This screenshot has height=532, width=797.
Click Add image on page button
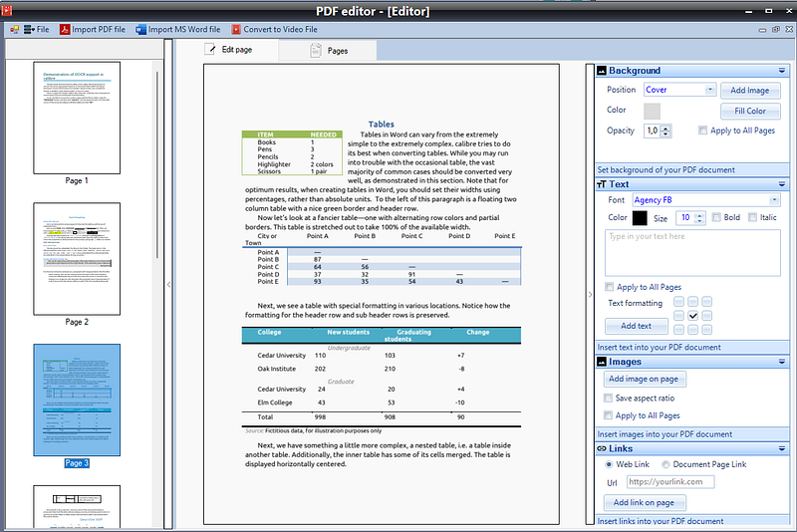[x=644, y=379]
